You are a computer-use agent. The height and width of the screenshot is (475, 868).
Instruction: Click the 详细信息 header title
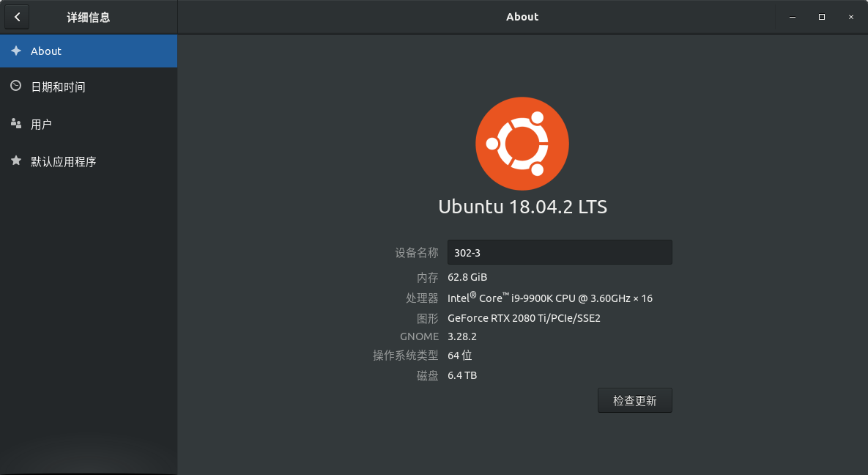tap(88, 16)
